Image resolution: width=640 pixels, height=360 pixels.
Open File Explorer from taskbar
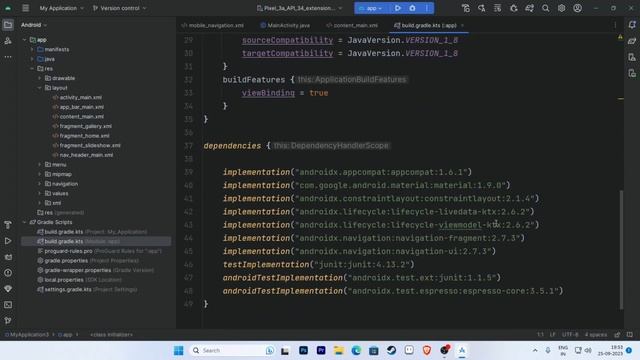338,350
